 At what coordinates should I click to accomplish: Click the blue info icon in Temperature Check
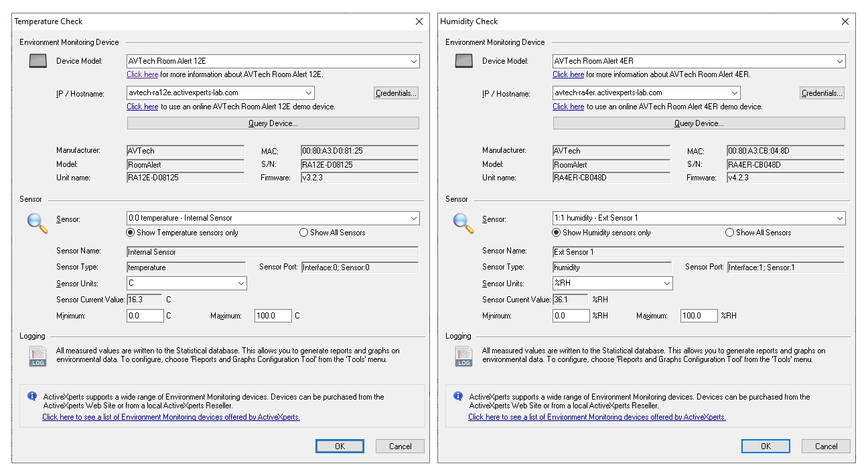click(31, 396)
